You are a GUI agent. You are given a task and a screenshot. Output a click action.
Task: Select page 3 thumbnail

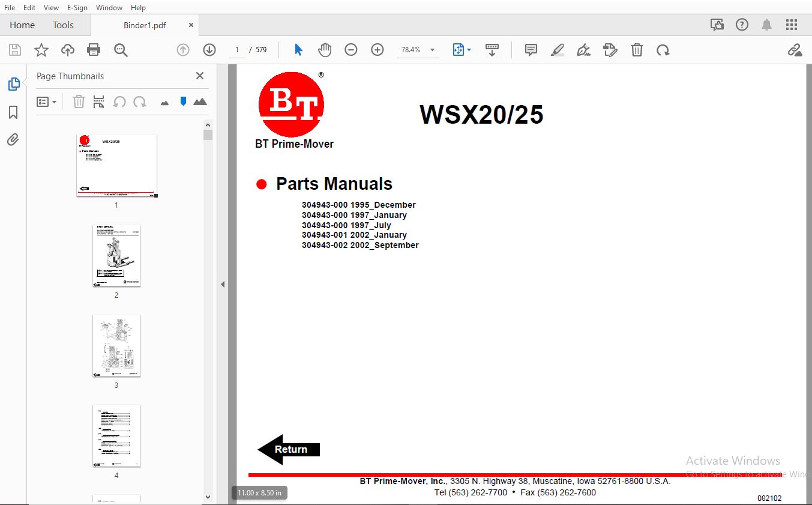pos(116,346)
